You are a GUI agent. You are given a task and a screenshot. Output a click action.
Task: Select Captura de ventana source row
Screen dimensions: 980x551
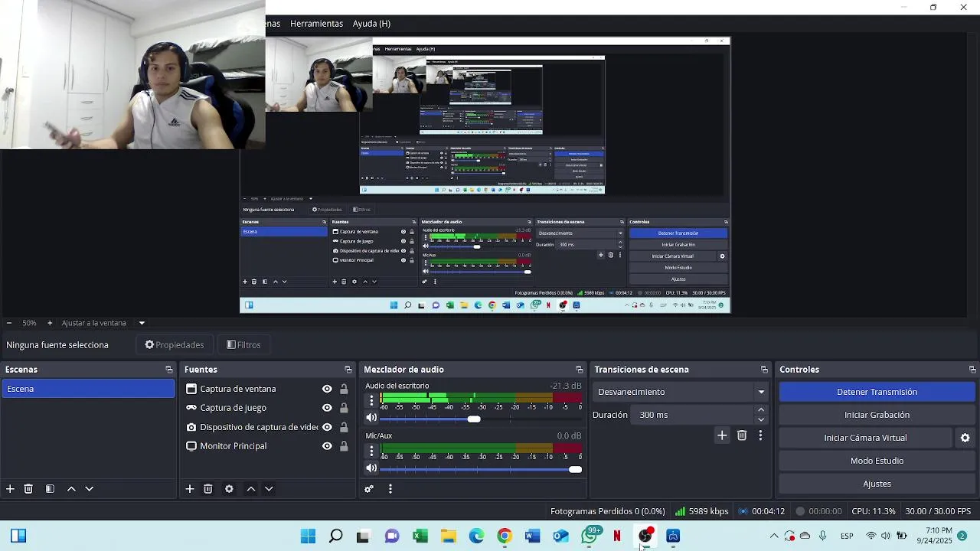pyautogui.click(x=268, y=389)
